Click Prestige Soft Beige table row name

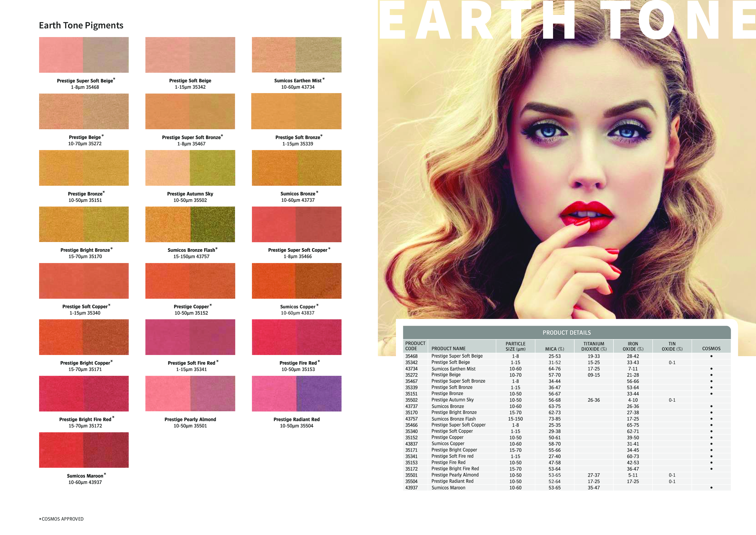(450, 362)
